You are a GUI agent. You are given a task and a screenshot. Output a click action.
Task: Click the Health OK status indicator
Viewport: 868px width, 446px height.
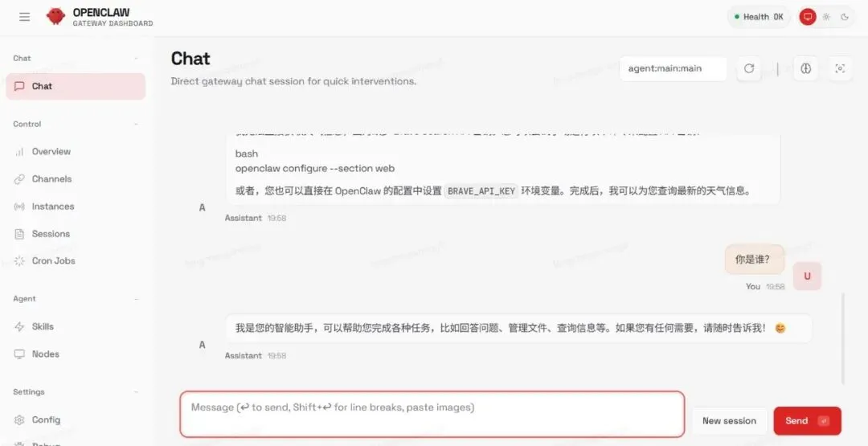[759, 17]
